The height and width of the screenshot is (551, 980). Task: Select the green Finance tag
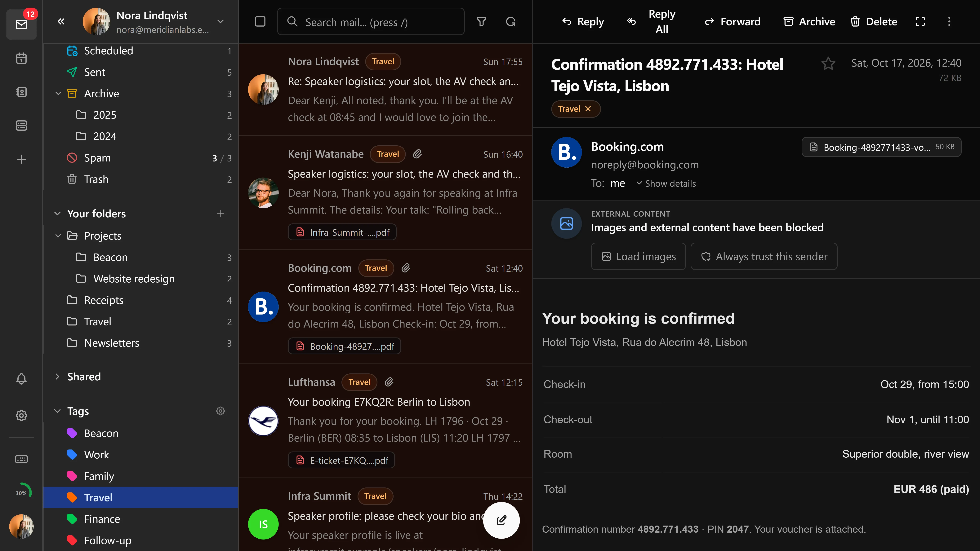[141, 519]
